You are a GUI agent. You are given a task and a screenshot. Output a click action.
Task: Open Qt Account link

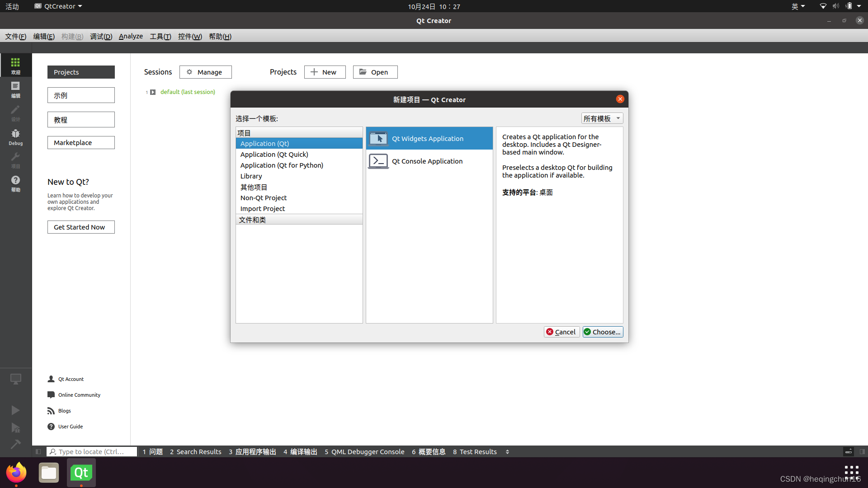pyautogui.click(x=66, y=379)
